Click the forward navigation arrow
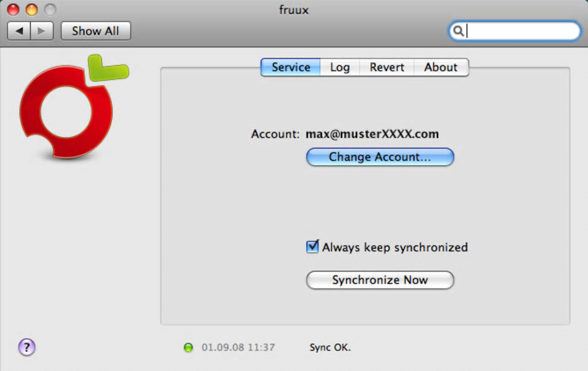 coord(42,31)
